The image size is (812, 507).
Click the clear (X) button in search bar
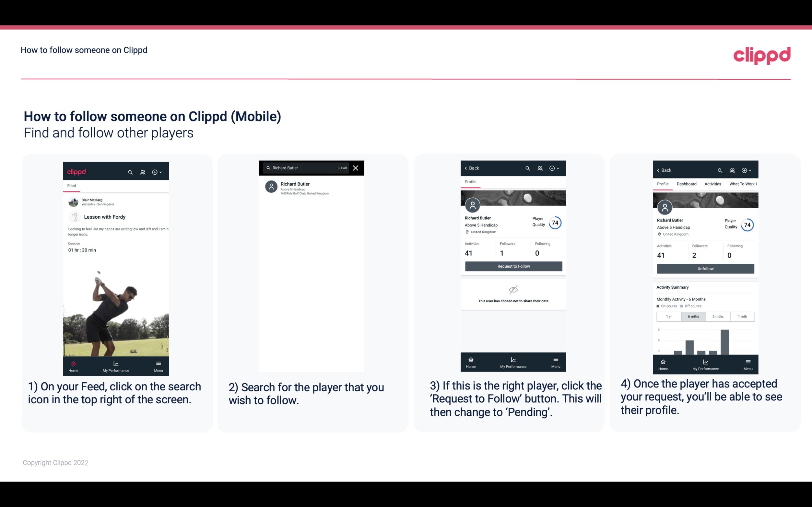pyautogui.click(x=356, y=167)
